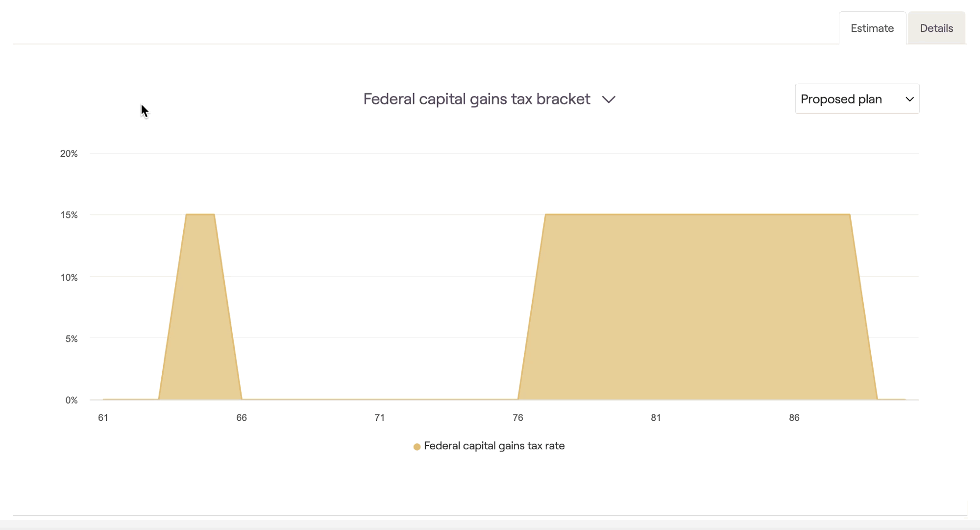The height and width of the screenshot is (530, 980).
Task: Click the Federal capital gains tax bracket title
Action: tap(477, 99)
